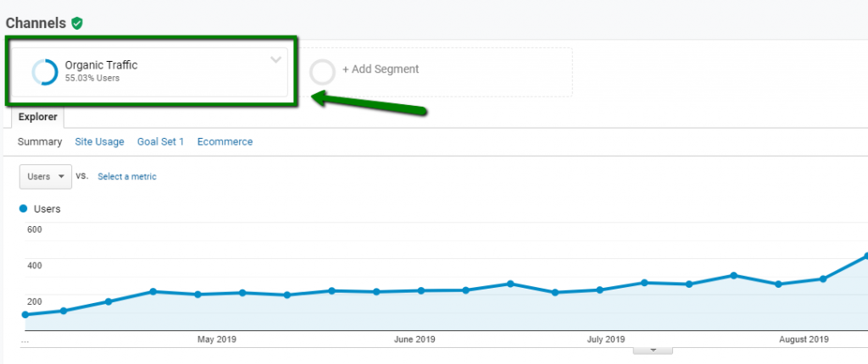Select the 'Organic Traffic' segment name

point(101,64)
